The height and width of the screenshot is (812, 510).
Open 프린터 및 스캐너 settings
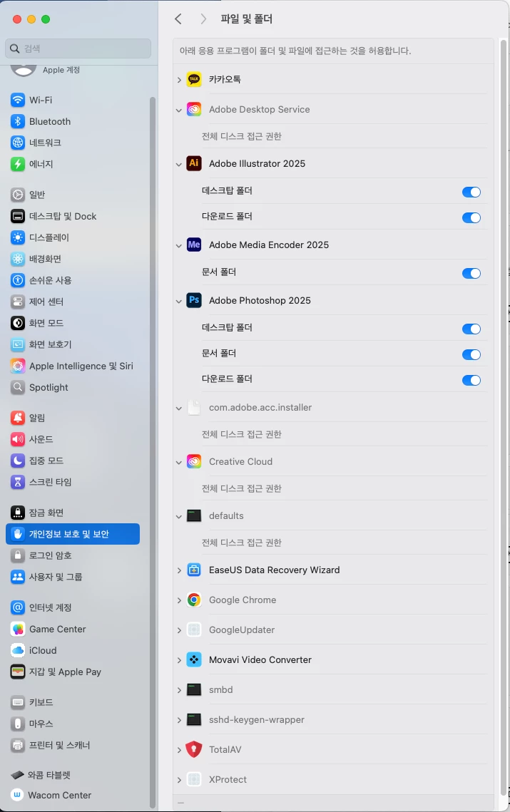click(x=73, y=745)
